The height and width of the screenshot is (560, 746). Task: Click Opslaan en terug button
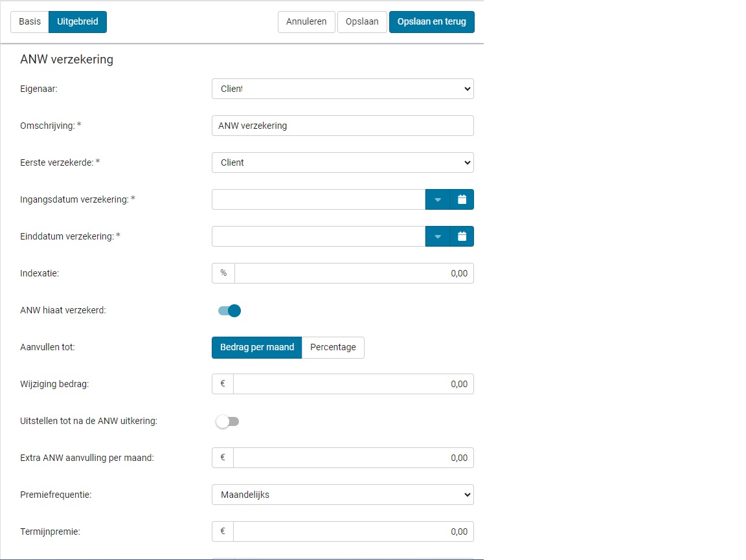click(x=431, y=22)
